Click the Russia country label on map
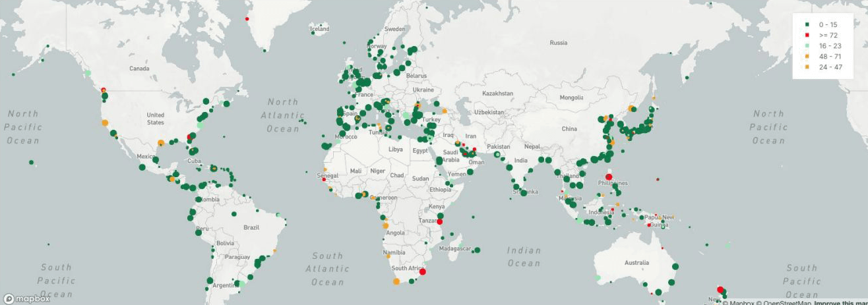868x305 pixels. coord(558,43)
